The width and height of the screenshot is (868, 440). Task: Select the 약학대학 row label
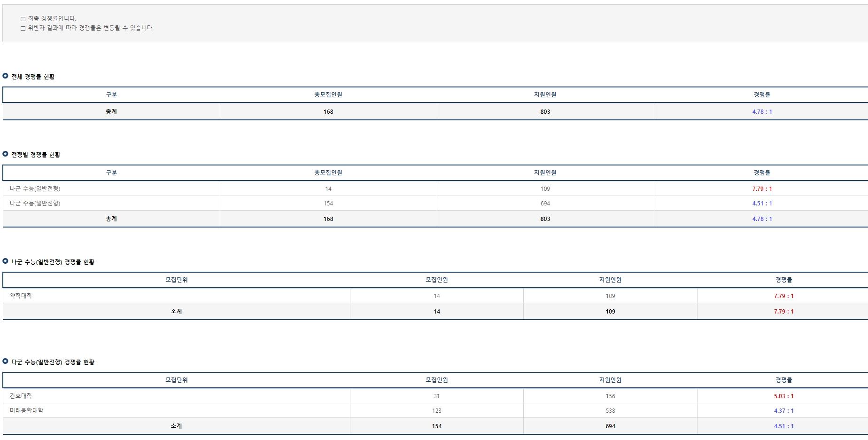[21, 296]
